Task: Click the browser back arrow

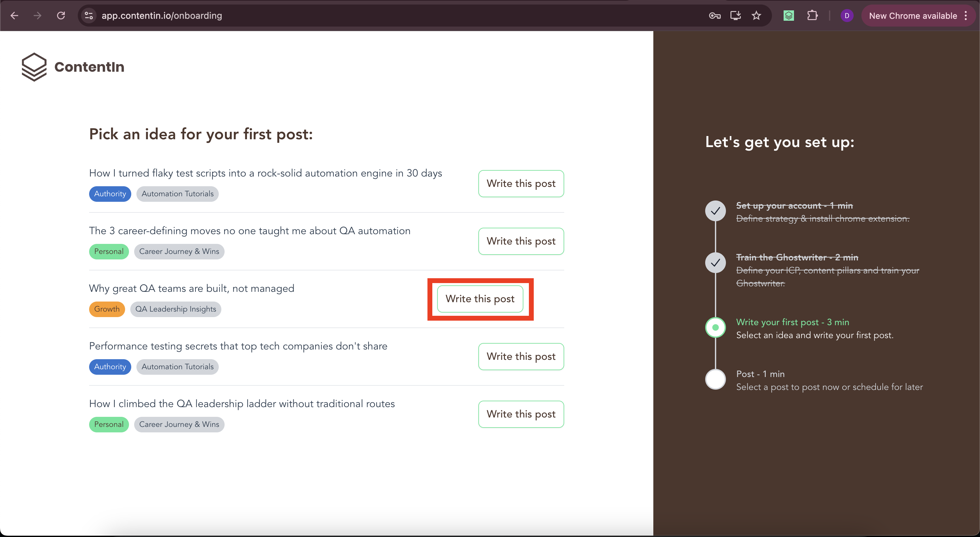Action: (15, 16)
